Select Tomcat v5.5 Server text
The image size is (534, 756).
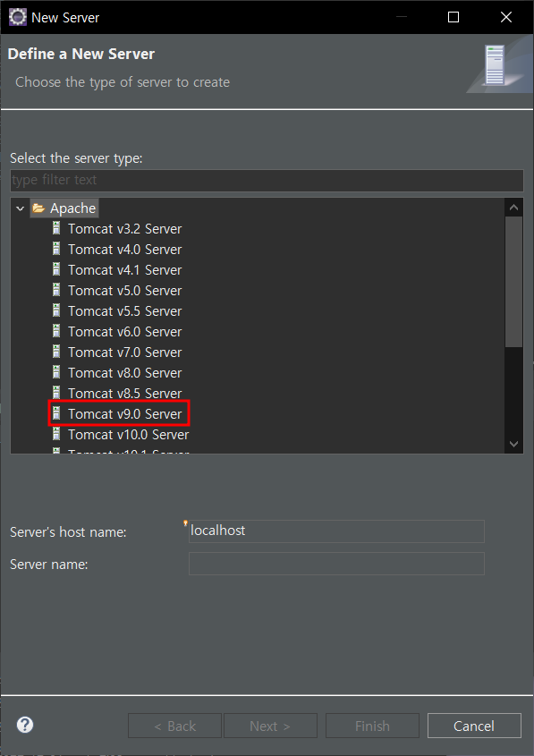click(x=125, y=311)
